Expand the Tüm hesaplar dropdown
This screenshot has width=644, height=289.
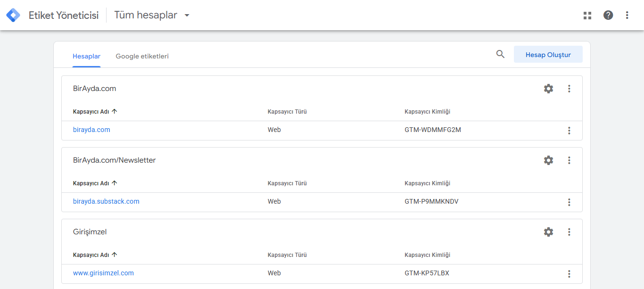click(152, 15)
